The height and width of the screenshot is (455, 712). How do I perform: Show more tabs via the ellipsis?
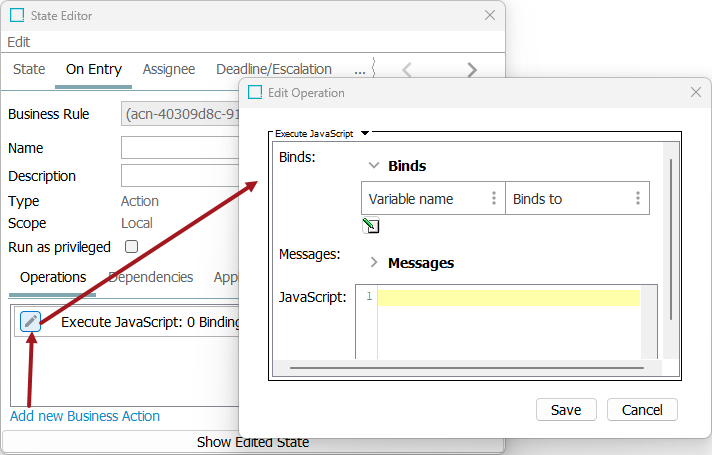[x=360, y=70]
